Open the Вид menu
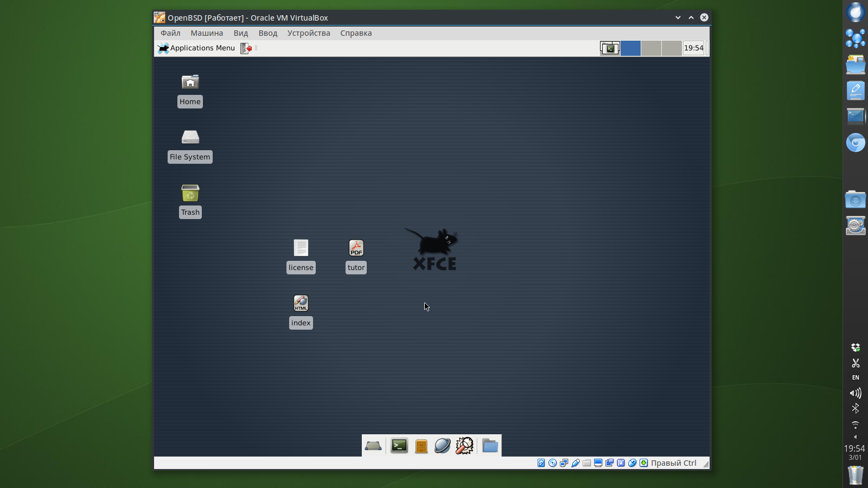 point(241,33)
